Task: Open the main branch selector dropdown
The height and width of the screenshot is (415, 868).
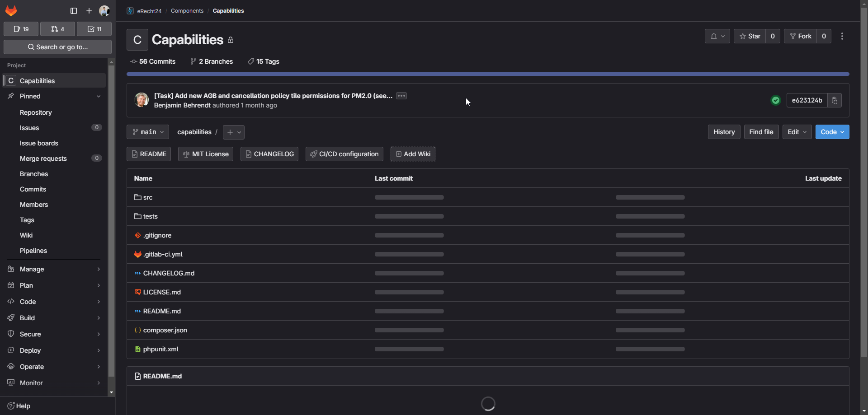Action: (x=148, y=132)
